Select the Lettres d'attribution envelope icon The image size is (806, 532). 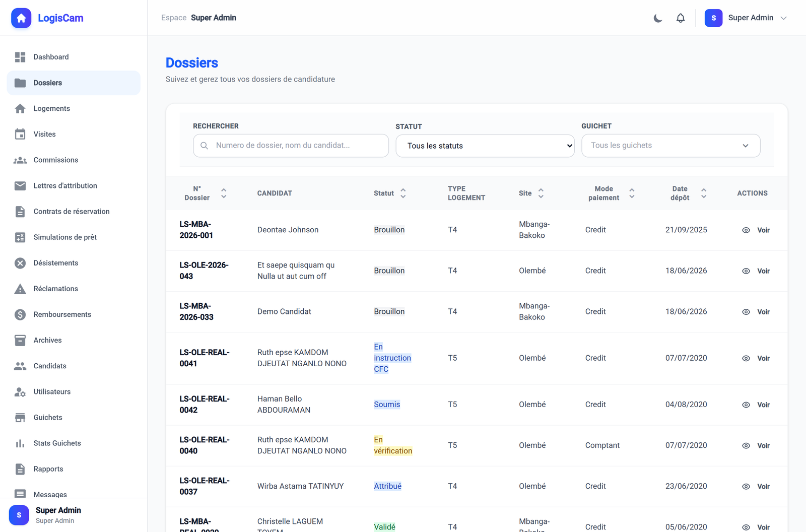point(20,186)
